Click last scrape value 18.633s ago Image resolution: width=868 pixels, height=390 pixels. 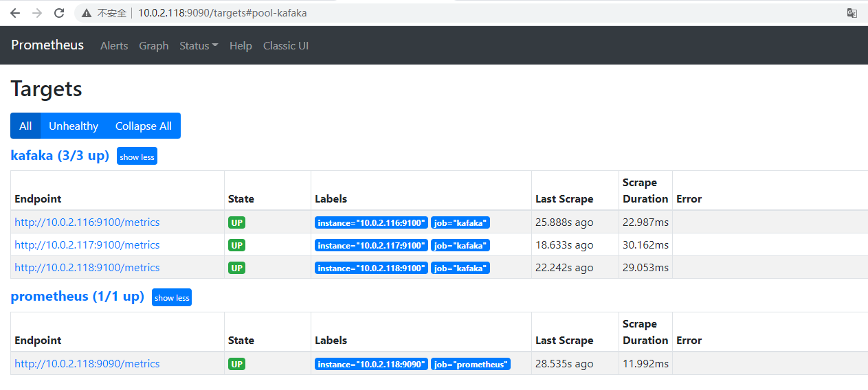click(564, 244)
